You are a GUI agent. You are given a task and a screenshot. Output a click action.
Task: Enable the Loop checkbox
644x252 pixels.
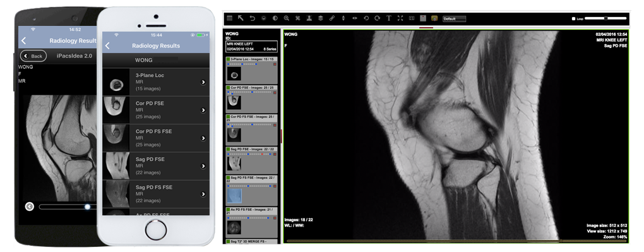tap(574, 19)
